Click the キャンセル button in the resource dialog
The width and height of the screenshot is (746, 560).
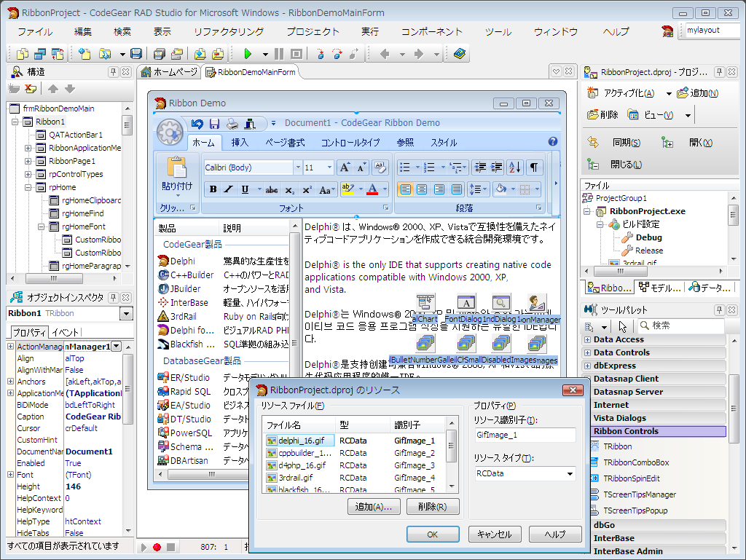(x=495, y=535)
